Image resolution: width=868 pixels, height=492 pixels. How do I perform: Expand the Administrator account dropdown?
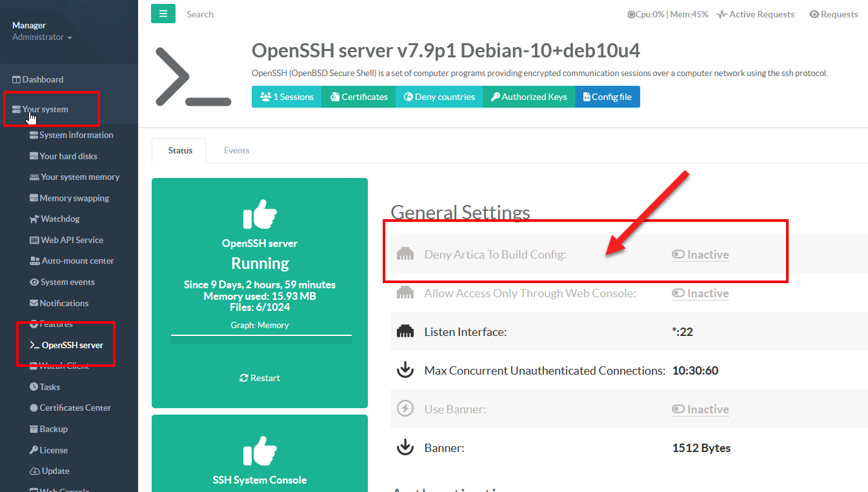tap(42, 37)
